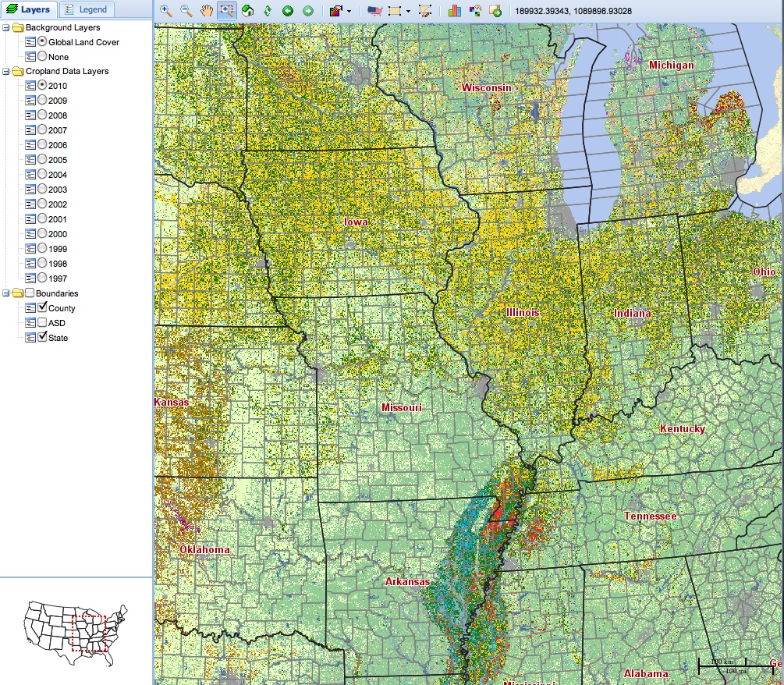This screenshot has width=784, height=685.
Task: Enable the ASD boundaries checkbox
Action: pos(42,322)
